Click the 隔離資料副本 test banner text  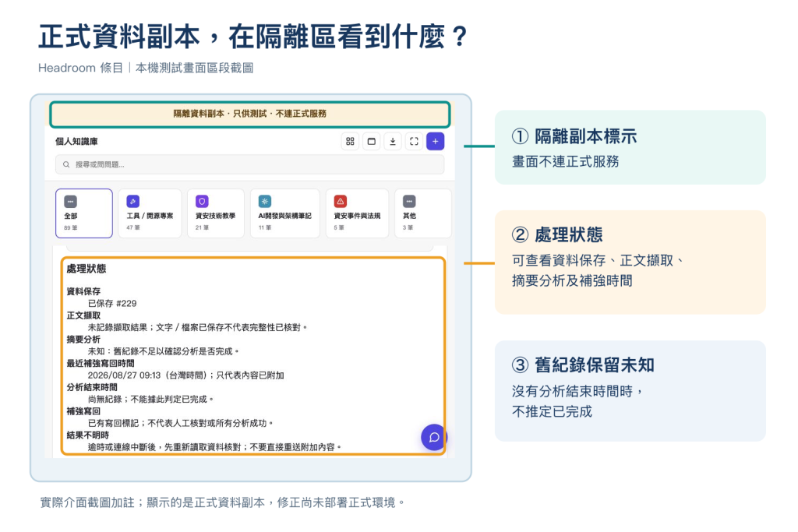250,114
